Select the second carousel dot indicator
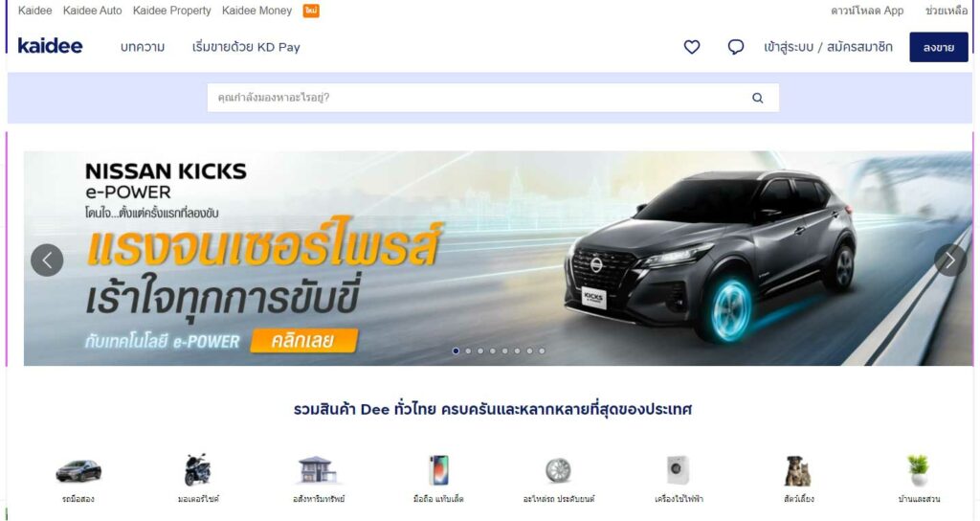The height and width of the screenshot is (521, 980). pyautogui.click(x=468, y=351)
